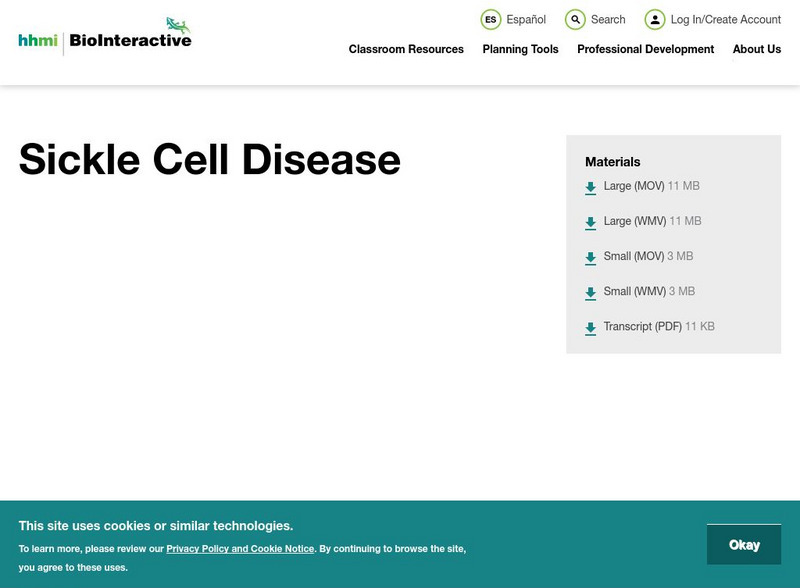
Task: Accept cookies with the Okay button
Action: (x=744, y=544)
